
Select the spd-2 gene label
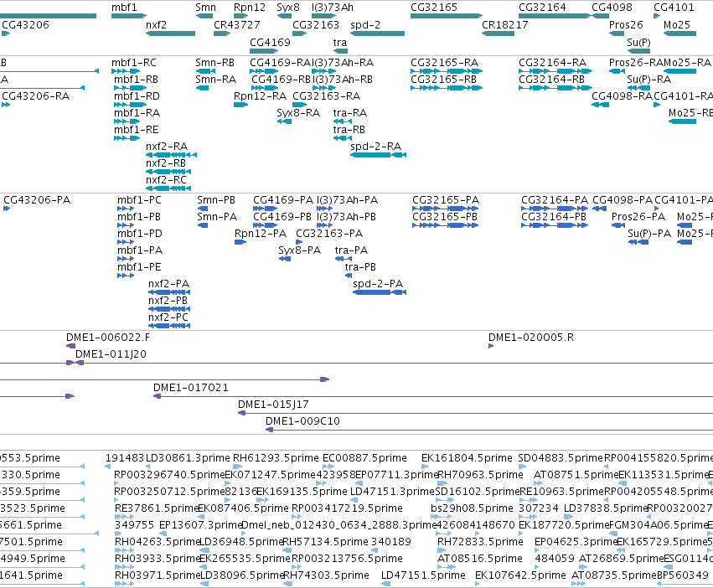(x=365, y=24)
